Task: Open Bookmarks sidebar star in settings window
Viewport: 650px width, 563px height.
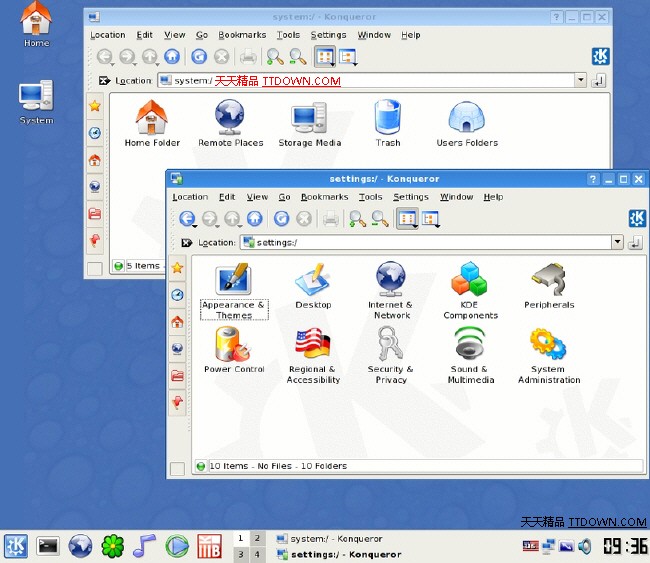Action: pyautogui.click(x=177, y=268)
